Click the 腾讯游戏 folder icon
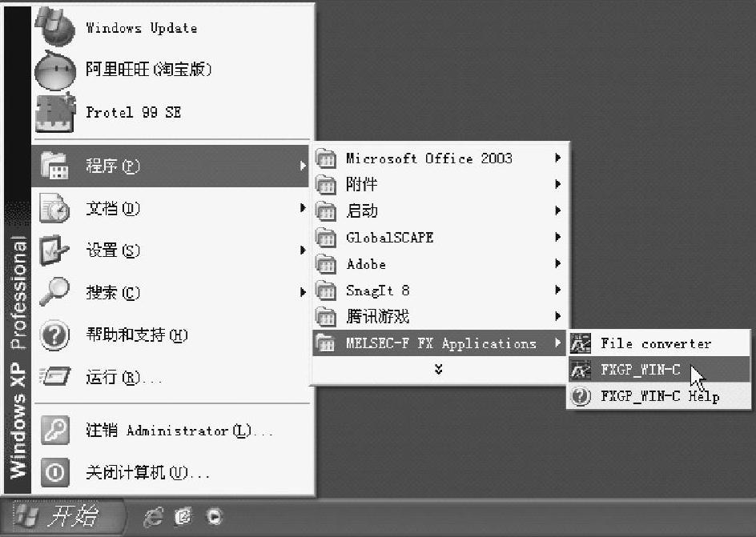The width and height of the screenshot is (756, 537). 325,316
